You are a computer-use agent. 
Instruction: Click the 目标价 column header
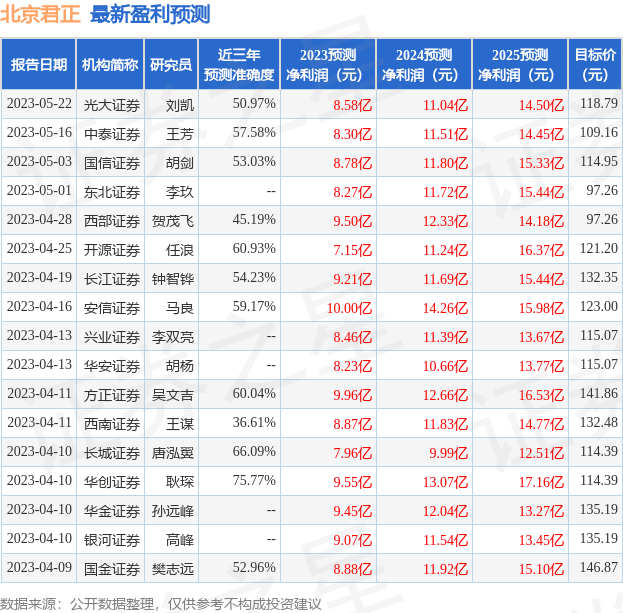pos(595,65)
